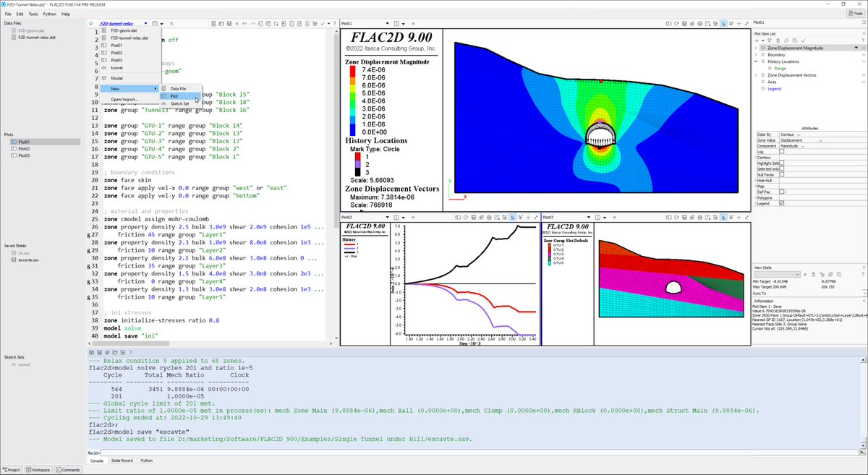Click Plot Item List add plus icon
The width and height of the screenshot is (868, 475).
[757, 40]
